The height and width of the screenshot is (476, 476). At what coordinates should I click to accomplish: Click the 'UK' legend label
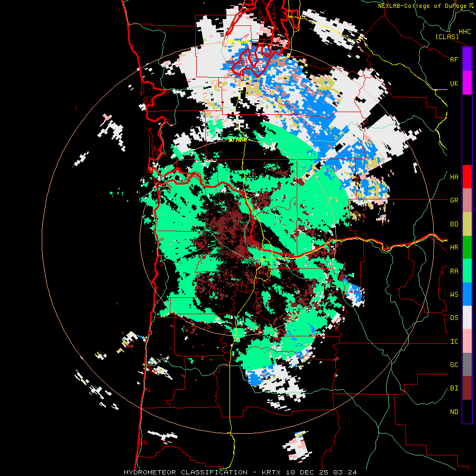coord(454,83)
